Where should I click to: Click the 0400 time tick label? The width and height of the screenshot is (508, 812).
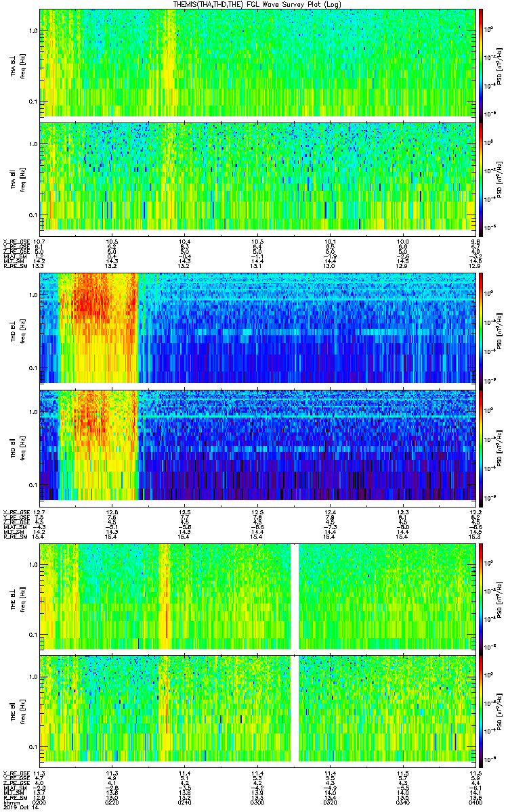point(475,801)
